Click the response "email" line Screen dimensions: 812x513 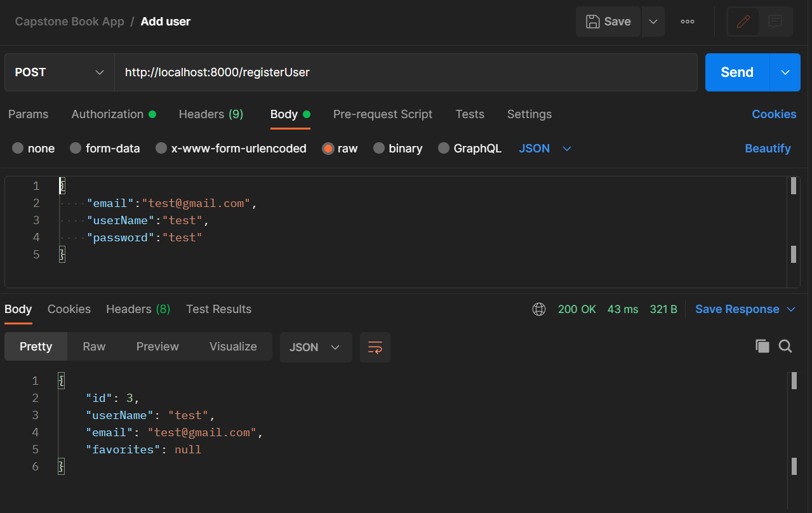[175, 432]
